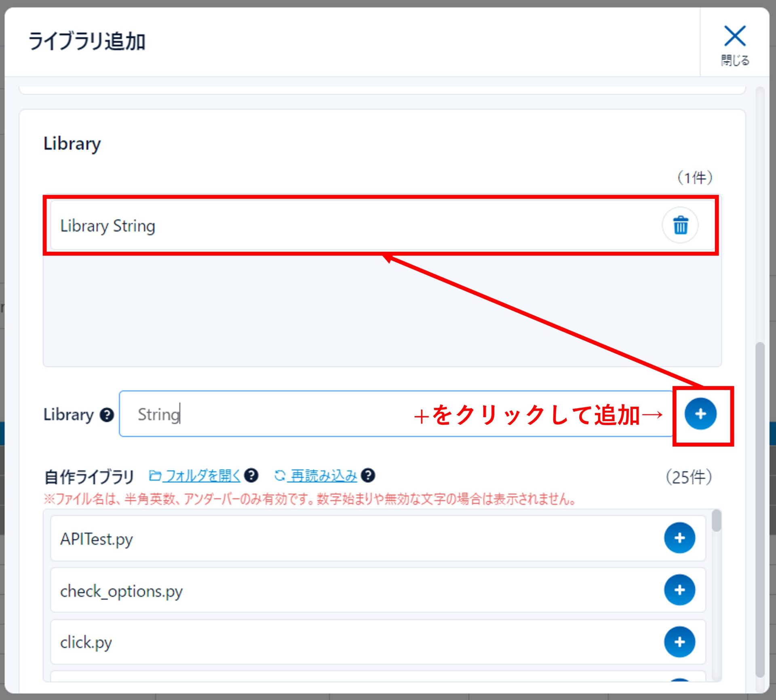Add check_options.py with its plus button
This screenshot has width=776, height=700.
(679, 590)
